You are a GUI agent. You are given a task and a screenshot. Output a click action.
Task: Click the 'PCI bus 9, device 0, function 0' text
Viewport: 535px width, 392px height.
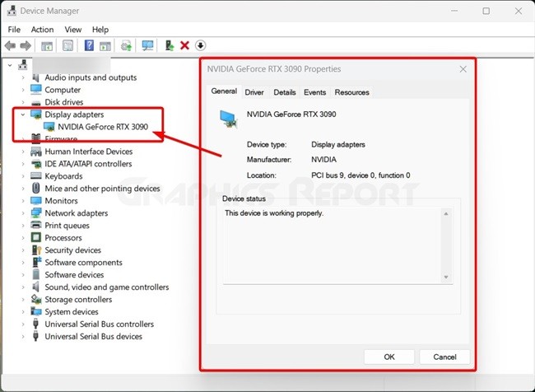pos(361,175)
